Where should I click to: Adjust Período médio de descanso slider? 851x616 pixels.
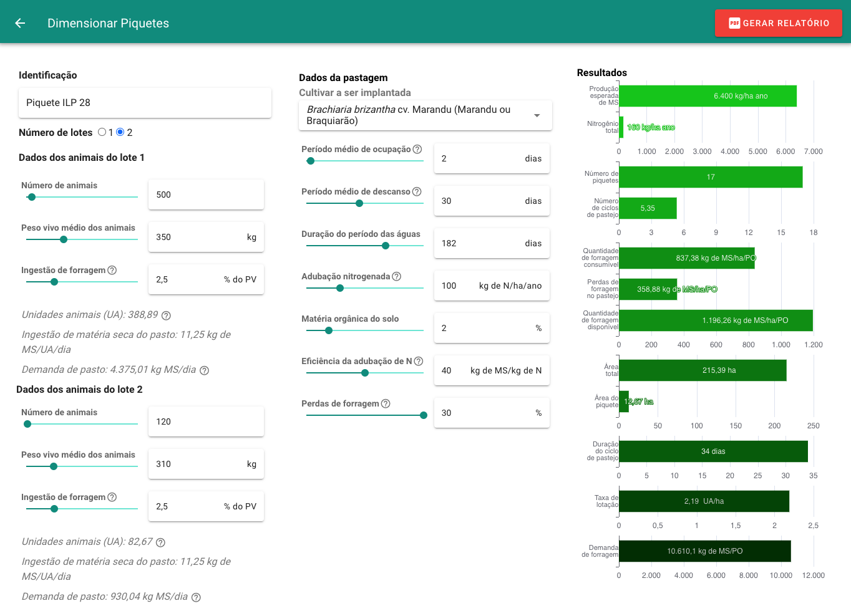point(365,203)
